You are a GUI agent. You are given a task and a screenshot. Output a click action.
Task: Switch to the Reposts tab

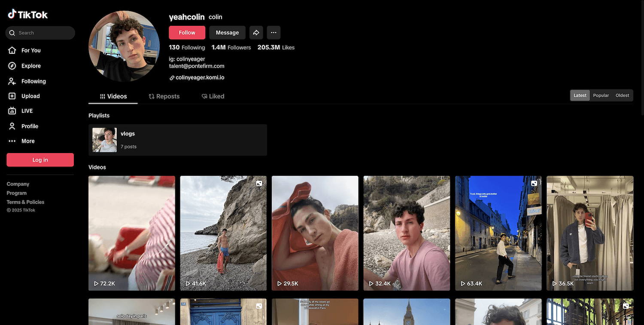click(x=164, y=96)
